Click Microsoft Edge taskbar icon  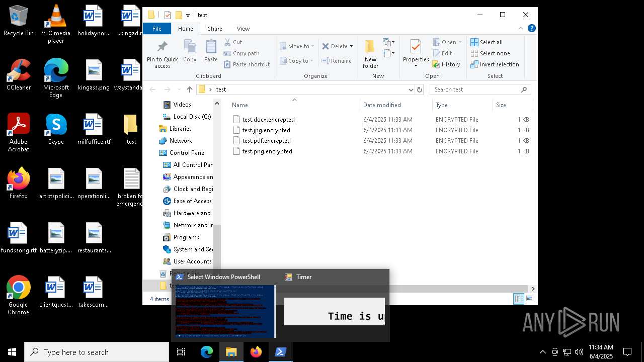[207, 352]
